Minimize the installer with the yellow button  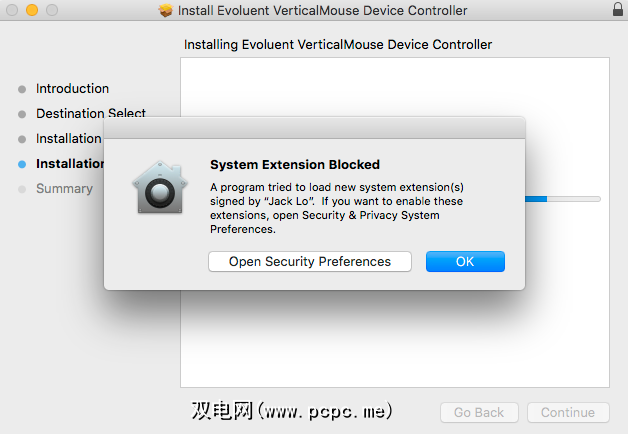tap(31, 11)
